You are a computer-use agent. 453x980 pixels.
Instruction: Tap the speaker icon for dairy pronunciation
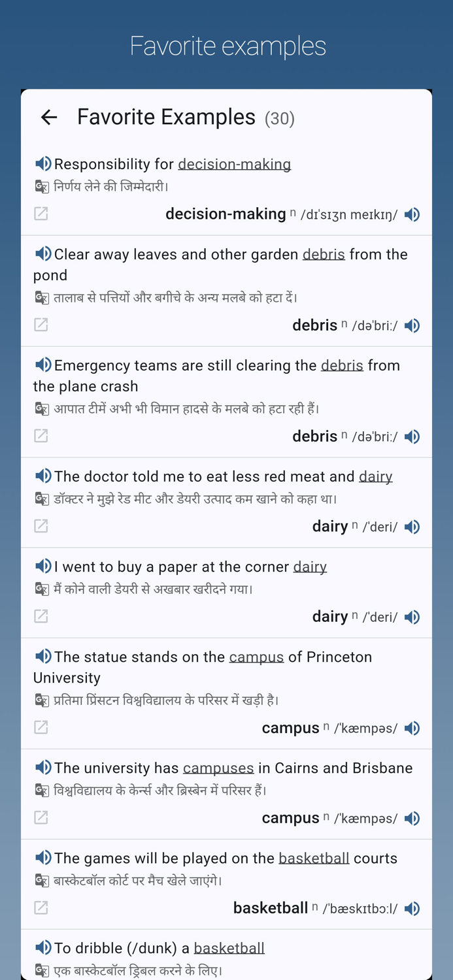point(412,527)
